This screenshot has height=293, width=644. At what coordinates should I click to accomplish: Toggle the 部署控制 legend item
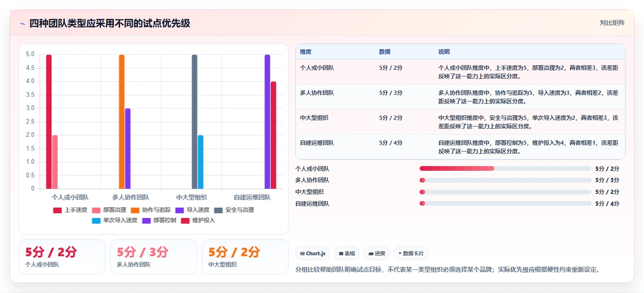click(x=159, y=220)
